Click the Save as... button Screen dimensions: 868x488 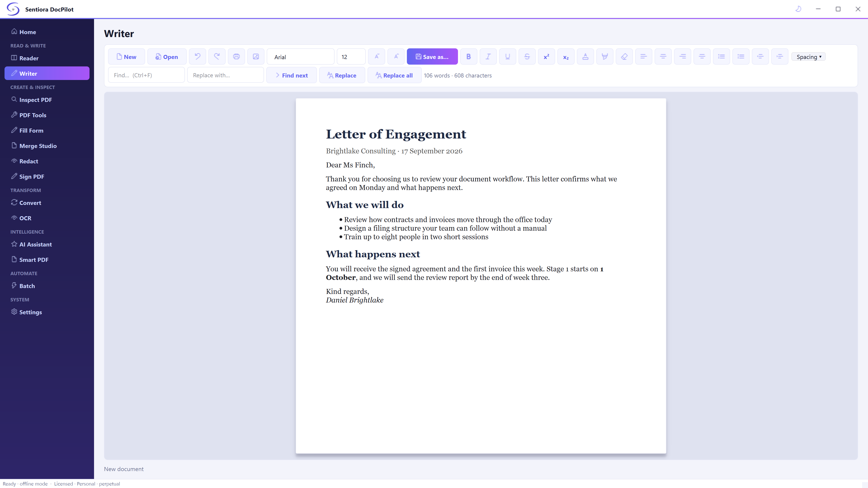[432, 56]
